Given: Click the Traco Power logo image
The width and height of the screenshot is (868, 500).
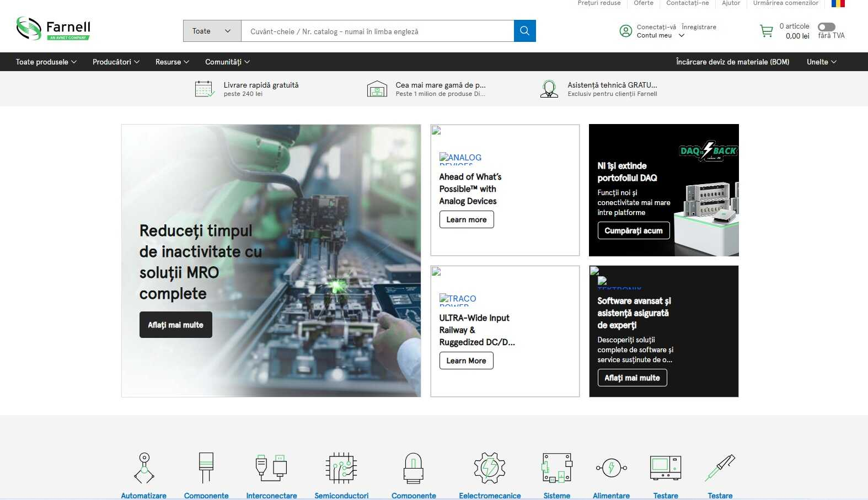Looking at the screenshot, I should [458, 300].
